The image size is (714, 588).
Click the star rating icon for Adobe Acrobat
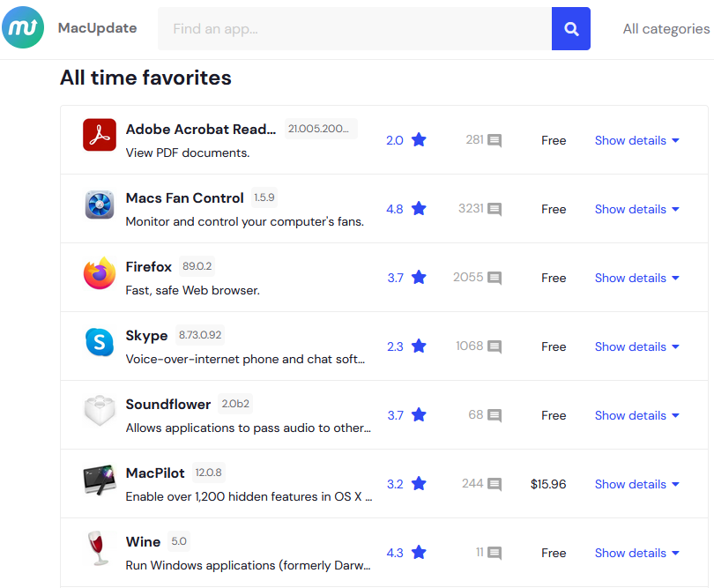[x=419, y=140]
